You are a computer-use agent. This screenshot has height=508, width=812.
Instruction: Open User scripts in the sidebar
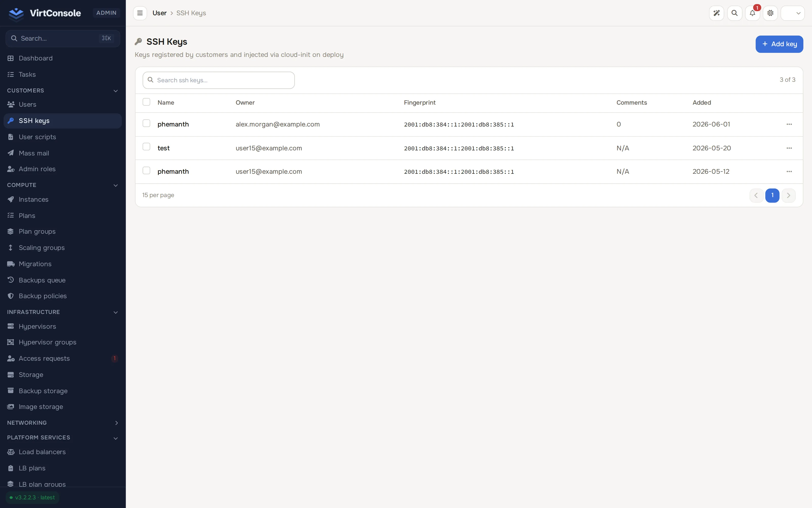pyautogui.click(x=63, y=137)
